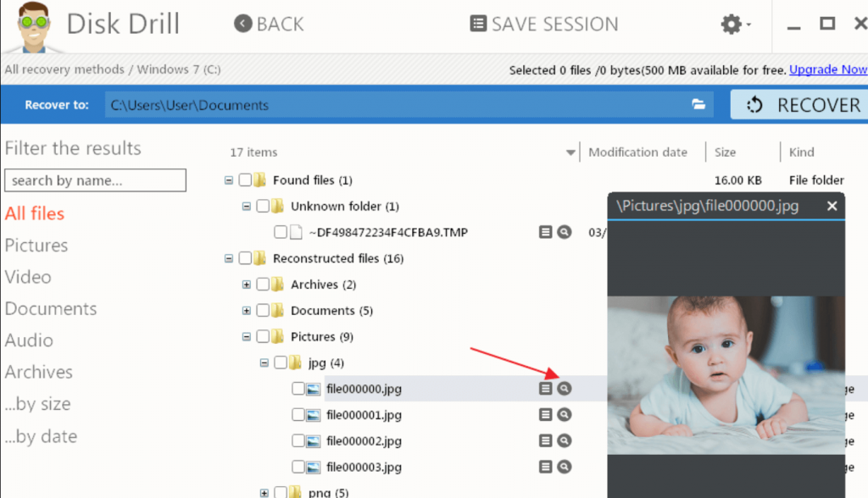Filter results by Video
The image size is (868, 498).
click(28, 277)
